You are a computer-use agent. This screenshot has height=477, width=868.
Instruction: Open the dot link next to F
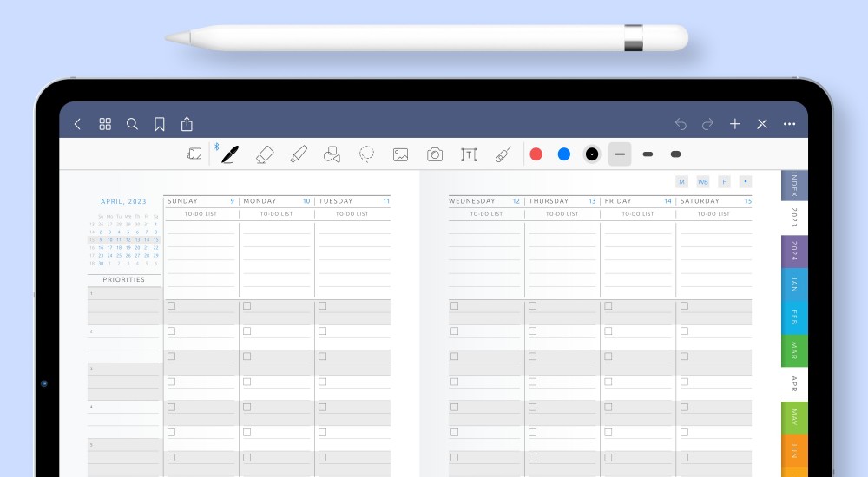coord(745,182)
